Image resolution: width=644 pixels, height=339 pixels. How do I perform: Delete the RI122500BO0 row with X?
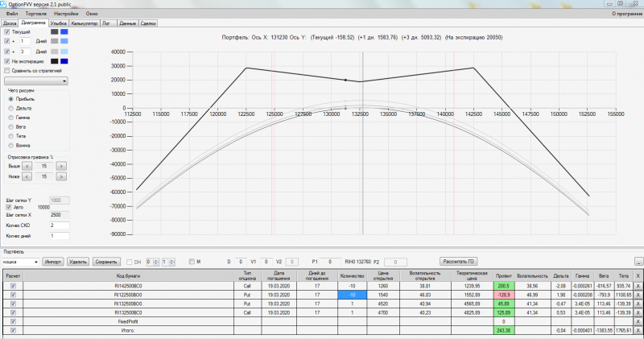tap(638, 295)
